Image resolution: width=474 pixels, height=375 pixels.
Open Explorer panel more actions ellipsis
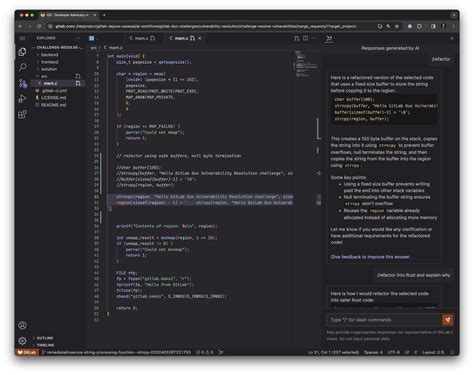tap(78, 38)
